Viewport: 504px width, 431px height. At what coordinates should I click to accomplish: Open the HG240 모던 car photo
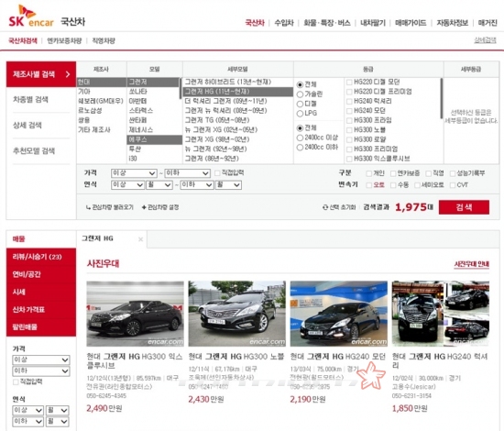coord(339,314)
